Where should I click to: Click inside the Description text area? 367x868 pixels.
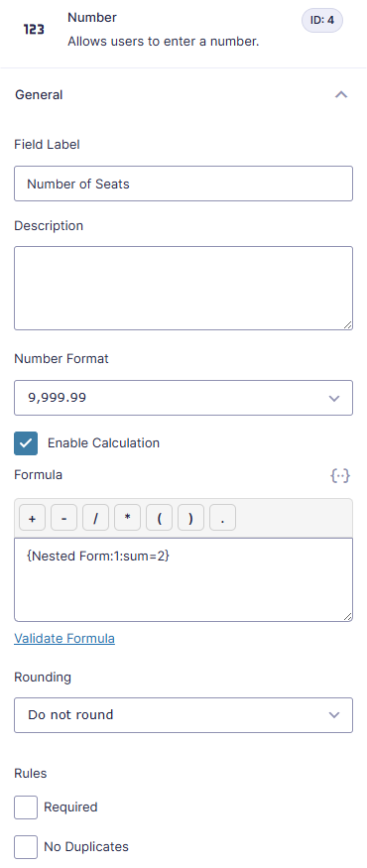pyautogui.click(x=183, y=288)
